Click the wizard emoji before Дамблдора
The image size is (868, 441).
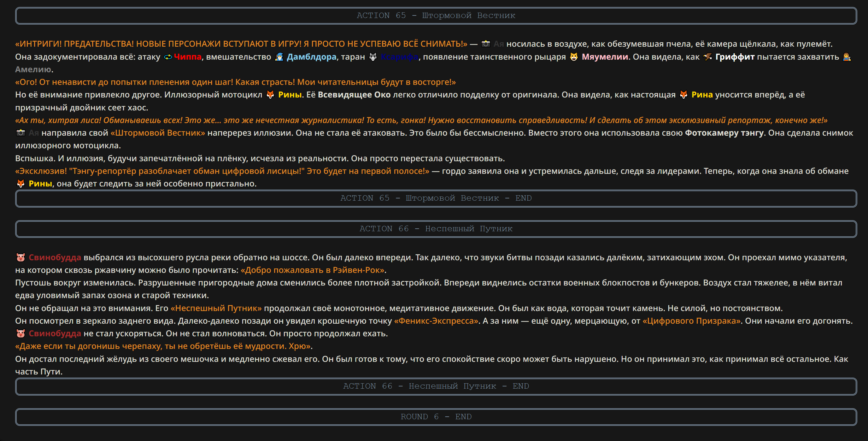coord(279,57)
